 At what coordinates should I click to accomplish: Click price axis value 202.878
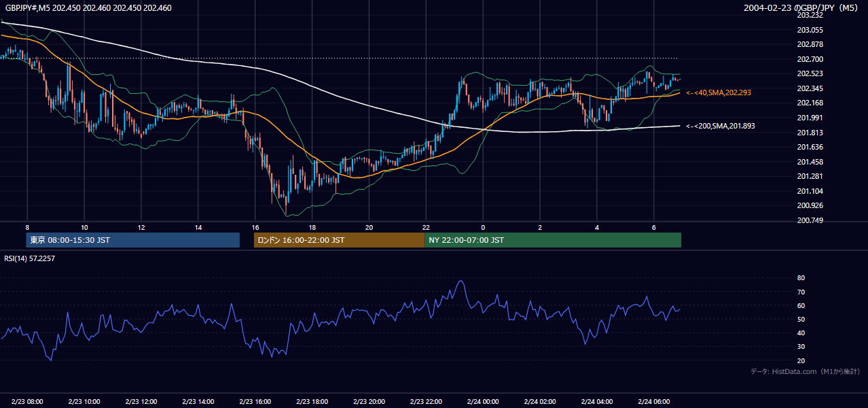point(810,44)
